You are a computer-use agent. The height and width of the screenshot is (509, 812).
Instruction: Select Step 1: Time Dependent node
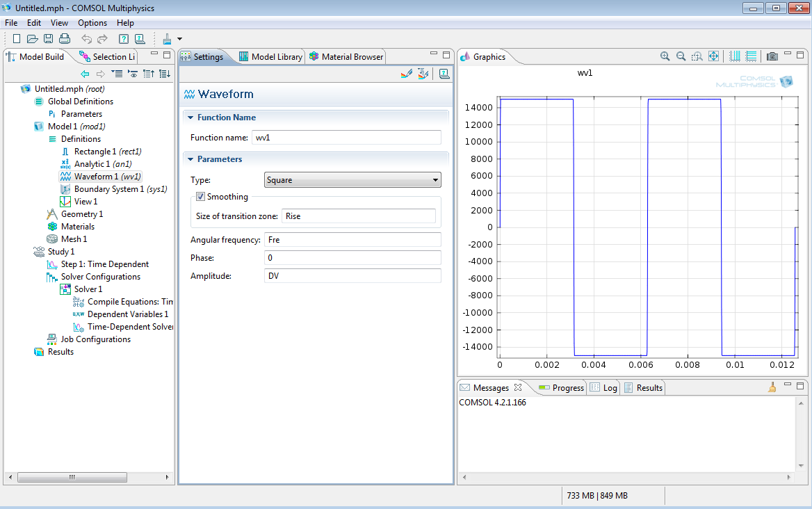coord(104,264)
